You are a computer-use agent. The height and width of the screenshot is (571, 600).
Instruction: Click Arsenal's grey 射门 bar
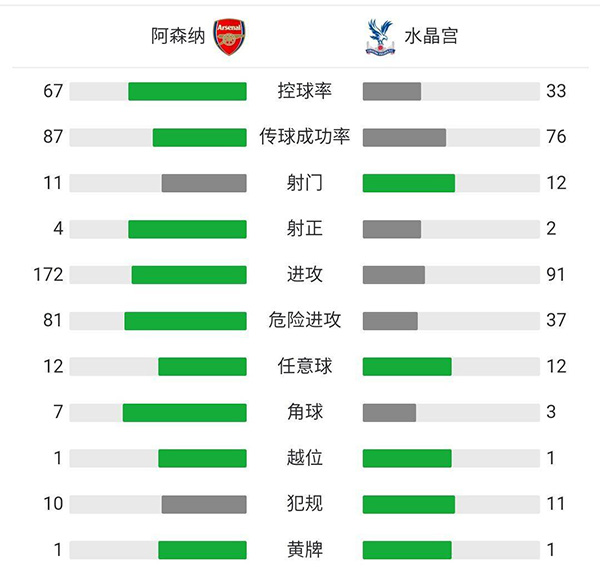point(204,183)
